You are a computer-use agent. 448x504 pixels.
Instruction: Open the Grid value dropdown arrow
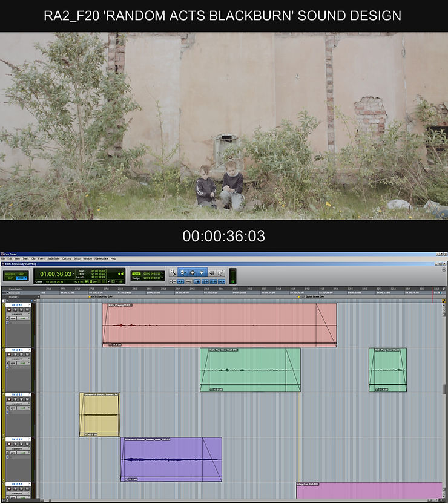tap(162, 273)
